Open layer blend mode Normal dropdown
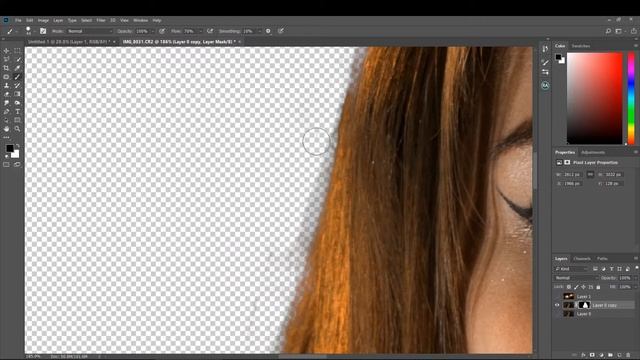 pos(576,278)
